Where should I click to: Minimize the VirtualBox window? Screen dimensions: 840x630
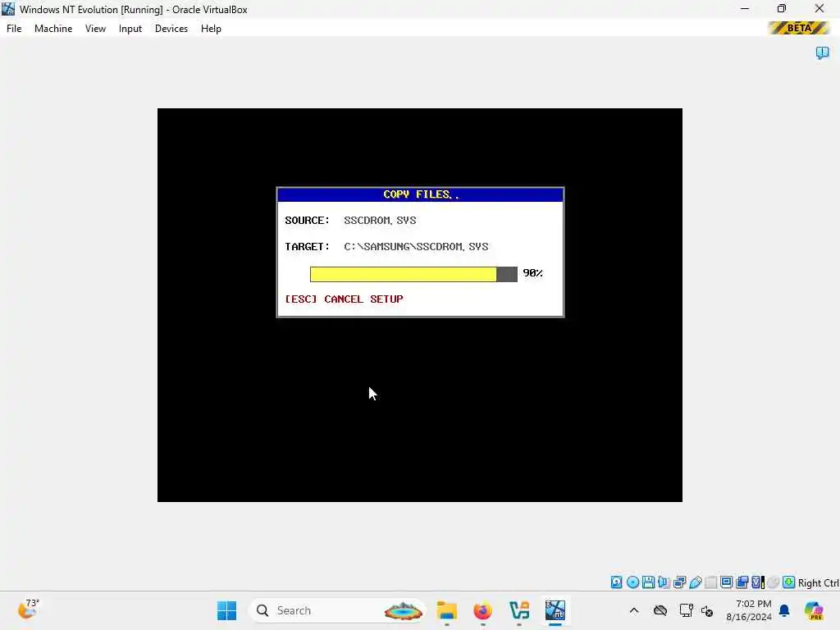click(x=745, y=8)
